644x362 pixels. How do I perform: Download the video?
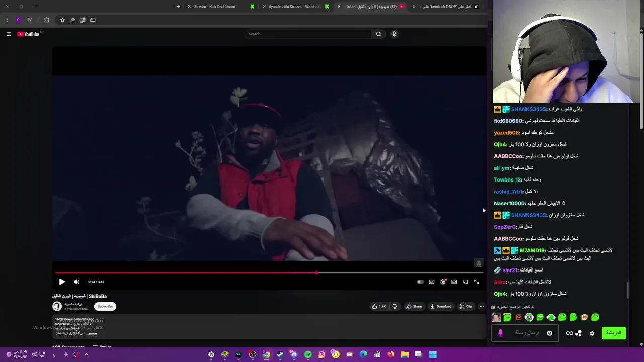coord(441,306)
